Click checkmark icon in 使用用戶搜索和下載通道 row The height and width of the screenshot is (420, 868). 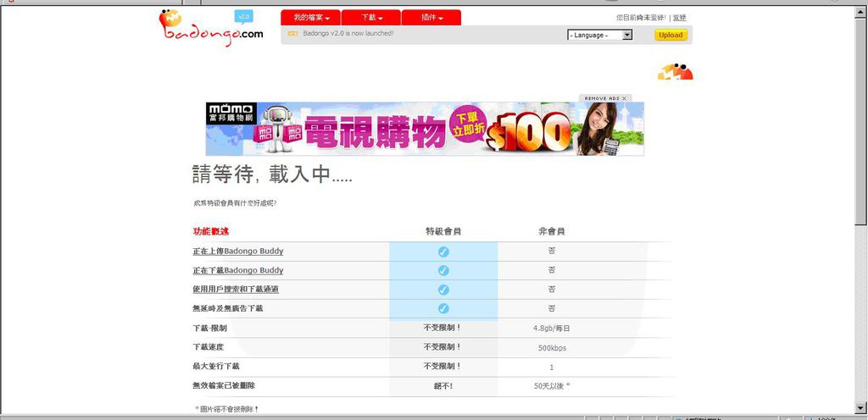[x=443, y=290]
